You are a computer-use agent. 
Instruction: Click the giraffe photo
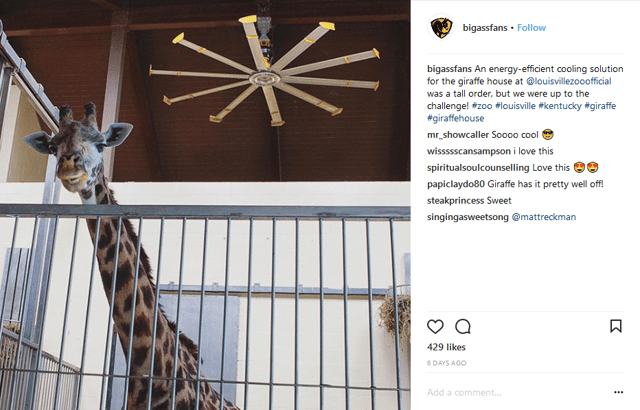coord(205,205)
